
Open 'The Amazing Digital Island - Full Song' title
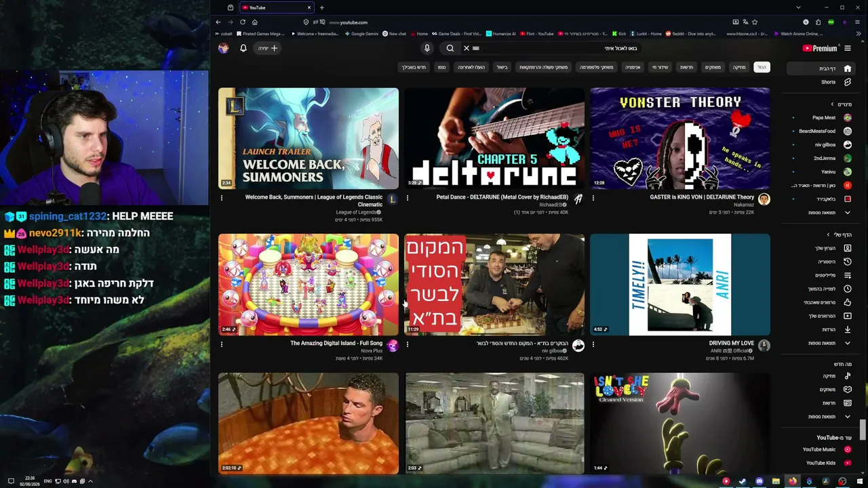point(336,344)
